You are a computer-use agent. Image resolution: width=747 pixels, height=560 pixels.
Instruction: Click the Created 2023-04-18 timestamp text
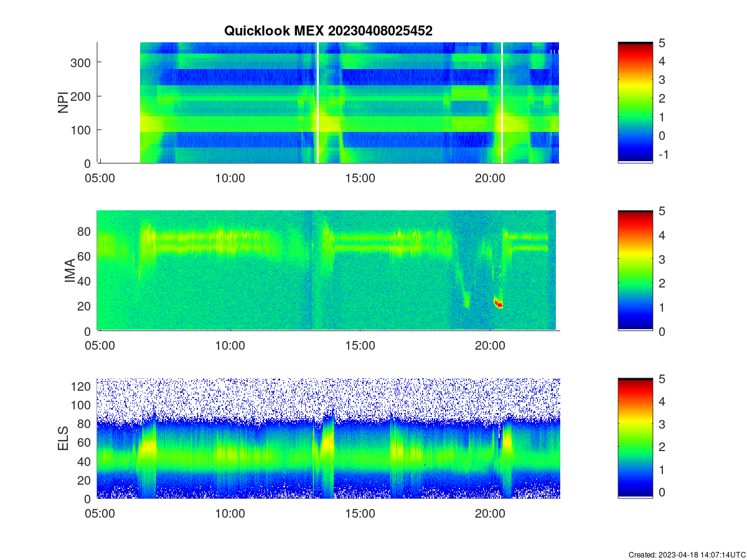point(687,554)
